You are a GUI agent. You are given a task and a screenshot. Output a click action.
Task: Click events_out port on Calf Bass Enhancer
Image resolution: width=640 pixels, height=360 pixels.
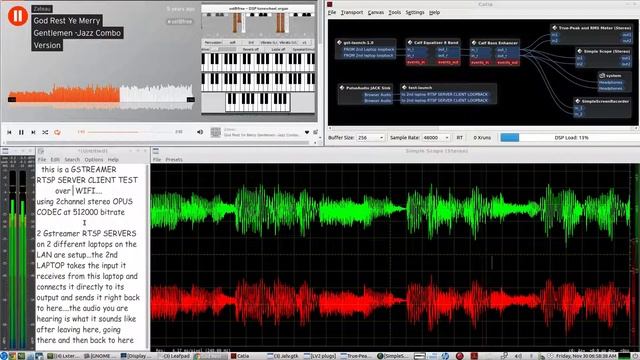pyautogui.click(x=508, y=62)
